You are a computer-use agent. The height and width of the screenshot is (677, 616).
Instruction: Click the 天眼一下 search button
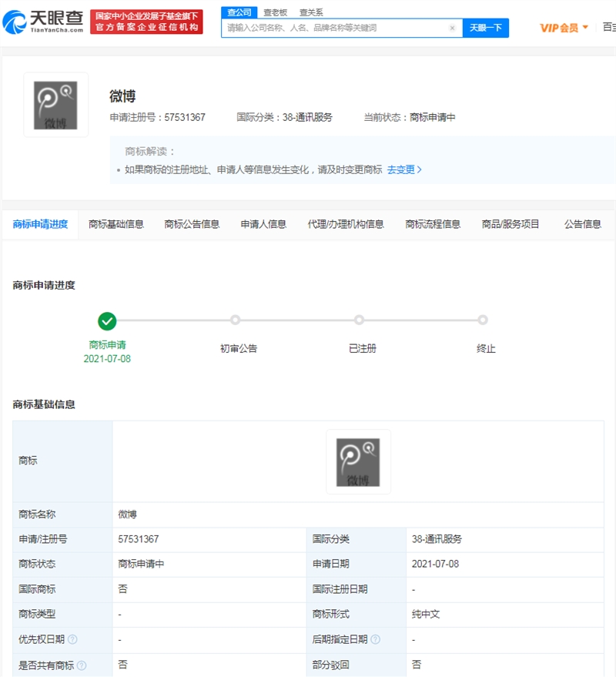click(486, 28)
